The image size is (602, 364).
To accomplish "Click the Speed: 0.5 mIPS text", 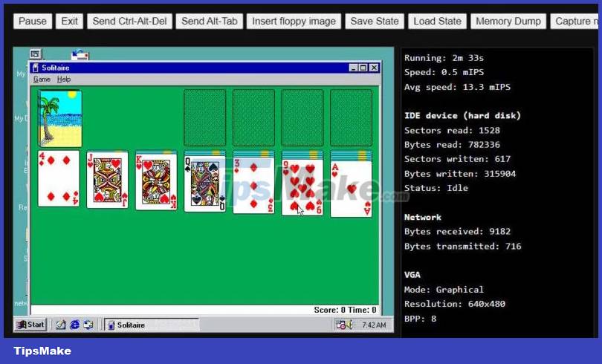I will coord(444,73).
